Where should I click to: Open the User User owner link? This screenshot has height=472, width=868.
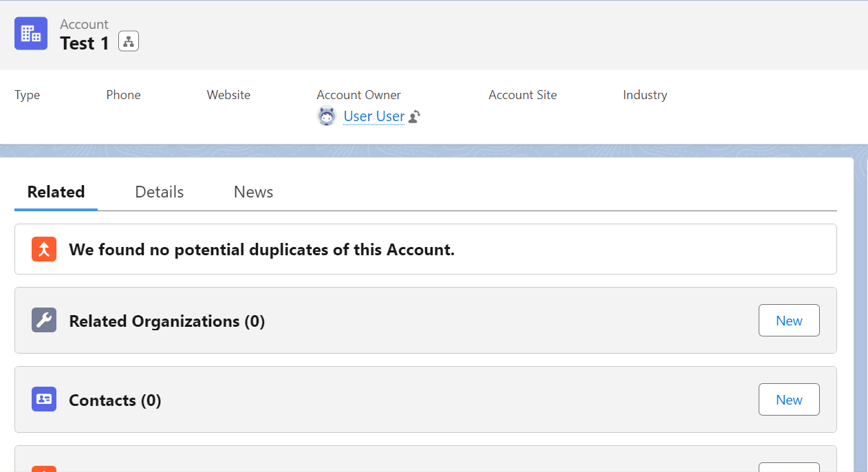374,116
